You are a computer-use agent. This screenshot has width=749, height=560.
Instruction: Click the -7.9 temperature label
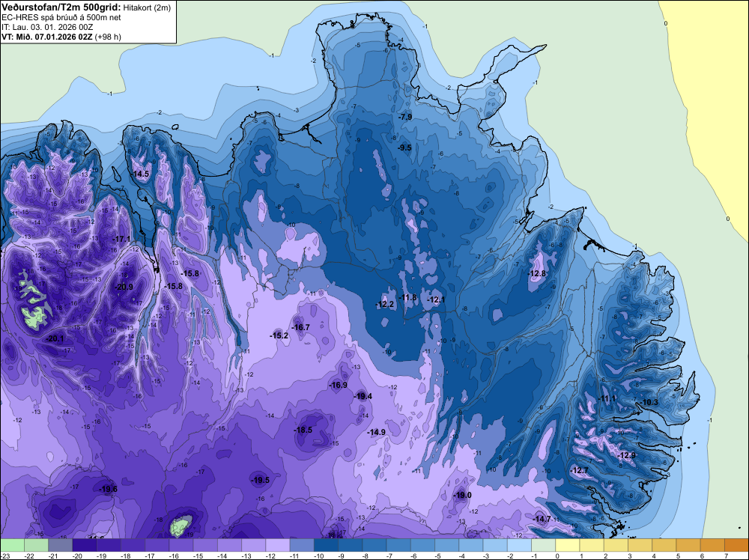[405, 117]
